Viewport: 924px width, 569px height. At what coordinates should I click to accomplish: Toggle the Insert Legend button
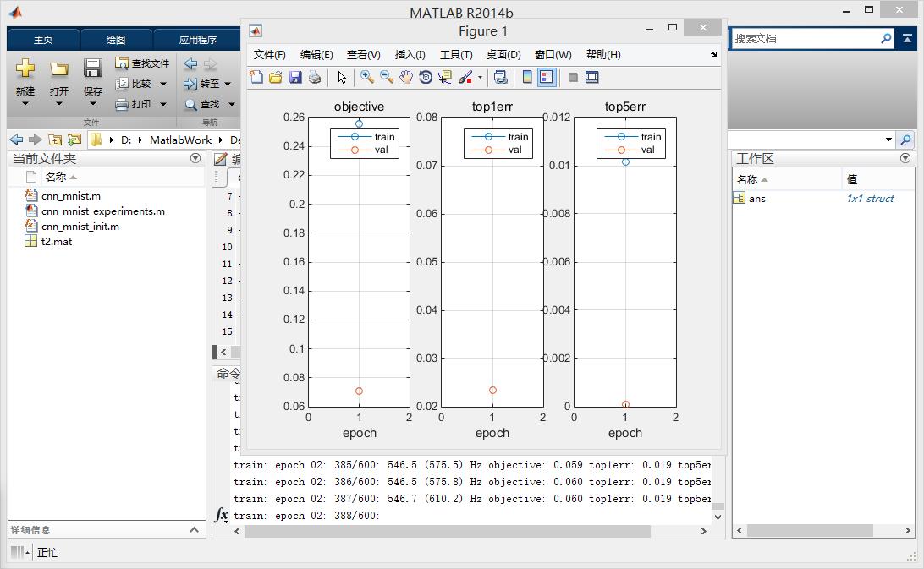pos(547,77)
